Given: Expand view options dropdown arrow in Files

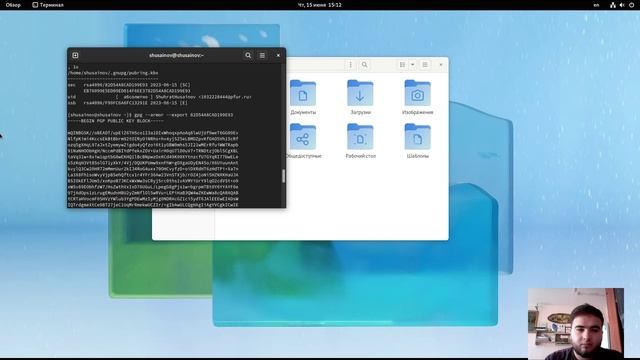Looking at the screenshot, I should point(413,65).
